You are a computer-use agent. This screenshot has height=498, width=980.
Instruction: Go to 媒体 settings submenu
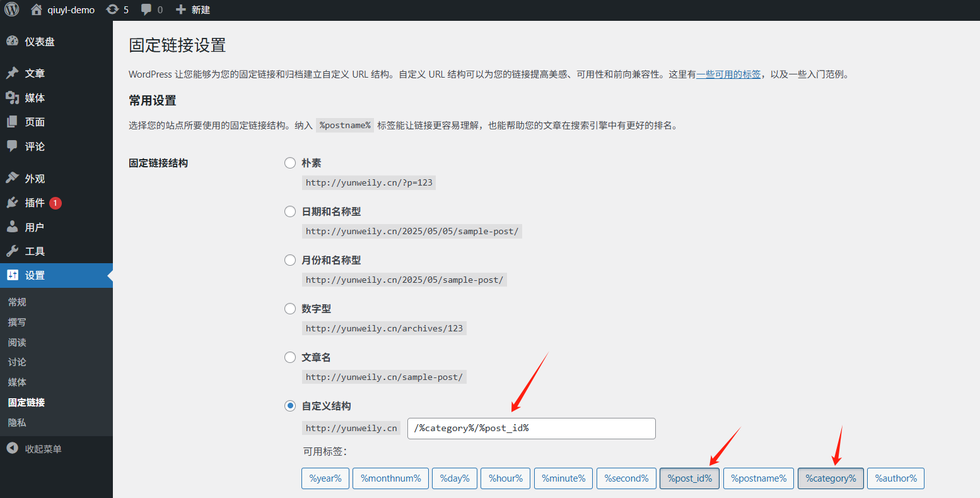pyautogui.click(x=17, y=382)
